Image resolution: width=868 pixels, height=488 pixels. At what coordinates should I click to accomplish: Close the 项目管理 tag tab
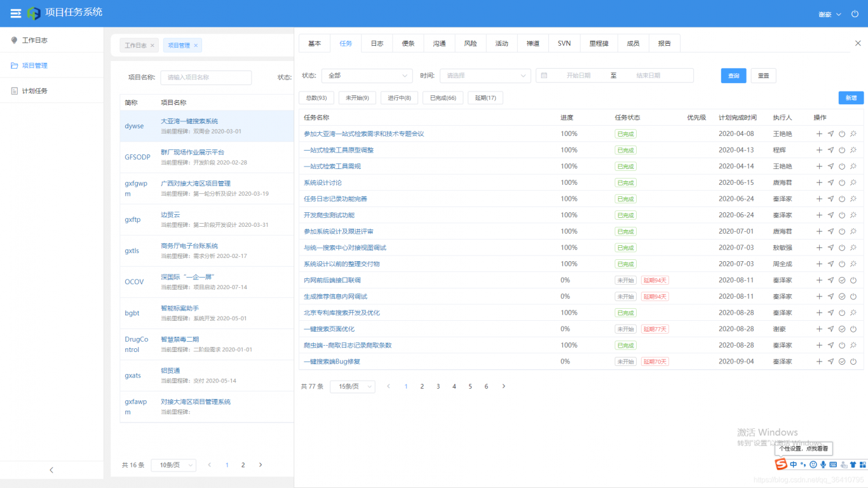[196, 46]
